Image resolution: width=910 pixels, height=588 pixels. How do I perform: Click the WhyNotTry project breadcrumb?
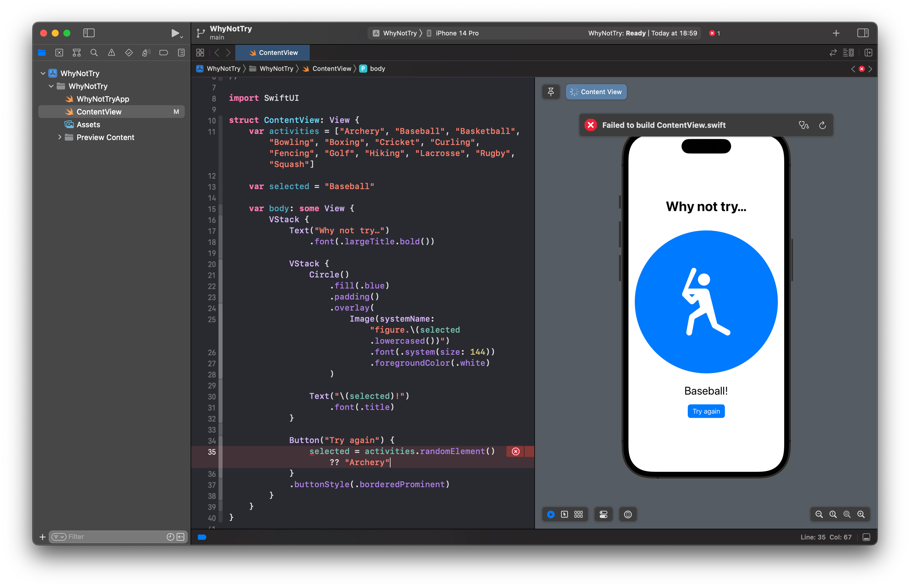(218, 69)
